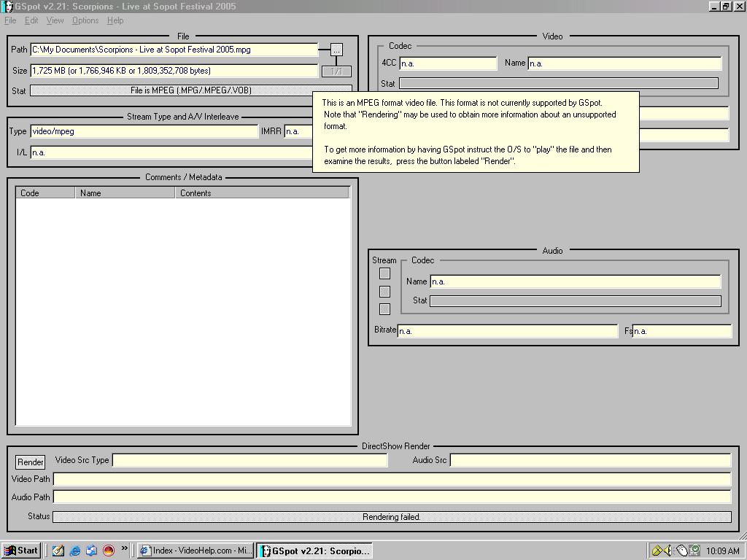The height and width of the screenshot is (560, 747).
Task: Click the MPEG format tooltip message
Action: point(476,132)
